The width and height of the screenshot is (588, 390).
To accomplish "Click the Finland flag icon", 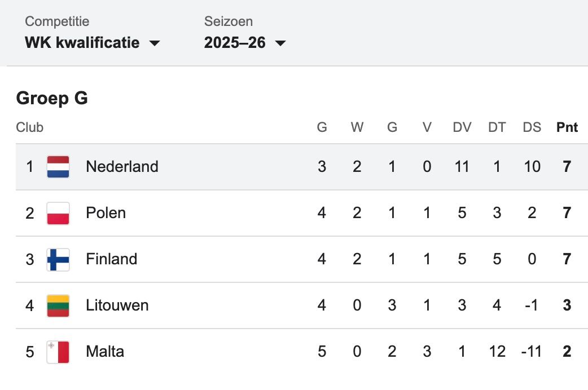I will point(58,259).
